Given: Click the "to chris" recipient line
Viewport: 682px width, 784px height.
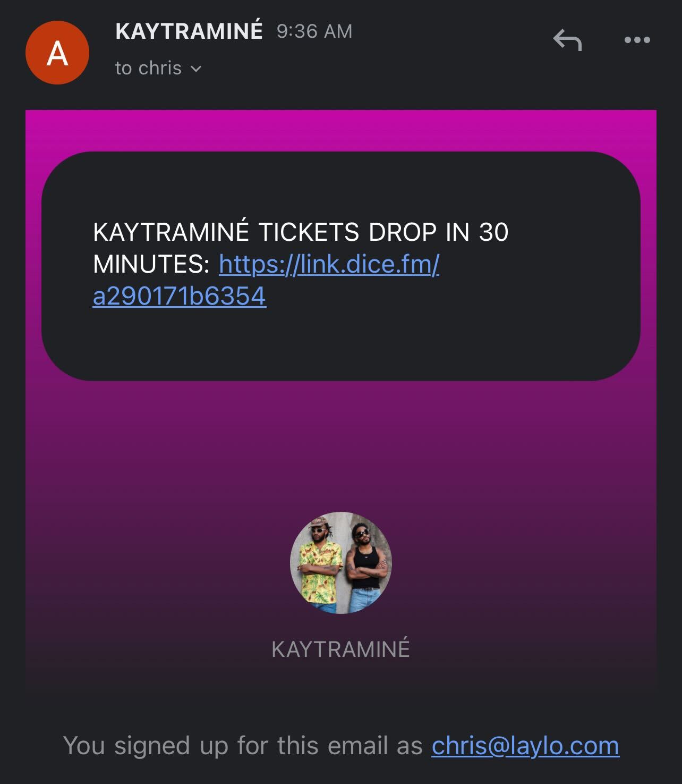Looking at the screenshot, I should pos(158,68).
